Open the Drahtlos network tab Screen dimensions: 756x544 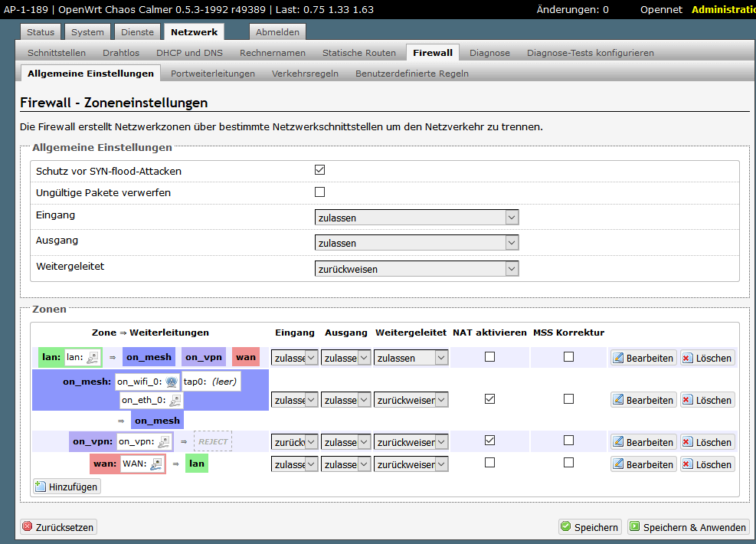pyautogui.click(x=121, y=53)
